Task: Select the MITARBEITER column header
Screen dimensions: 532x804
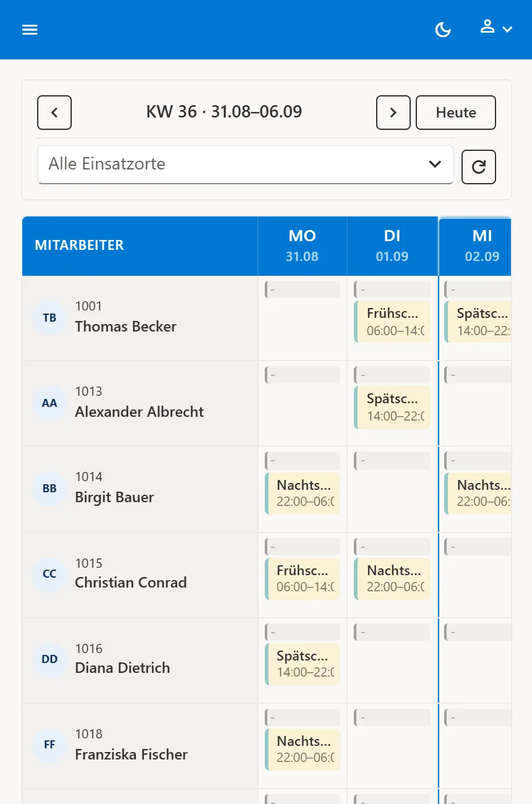Action: (x=140, y=246)
